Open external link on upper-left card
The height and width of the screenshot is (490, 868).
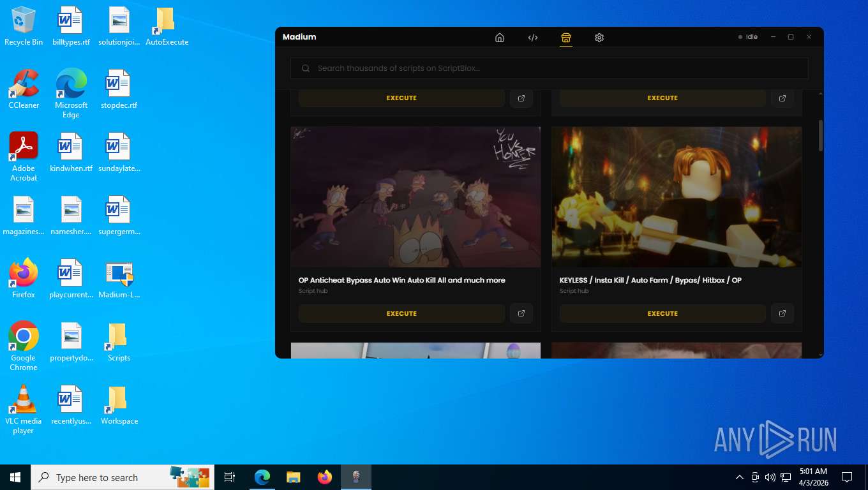521,98
